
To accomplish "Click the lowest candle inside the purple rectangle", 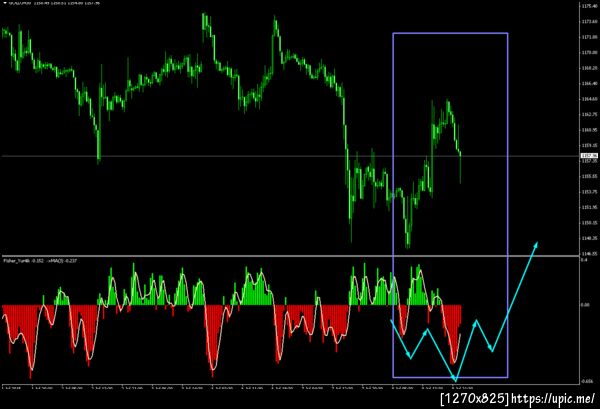I will point(408,239).
